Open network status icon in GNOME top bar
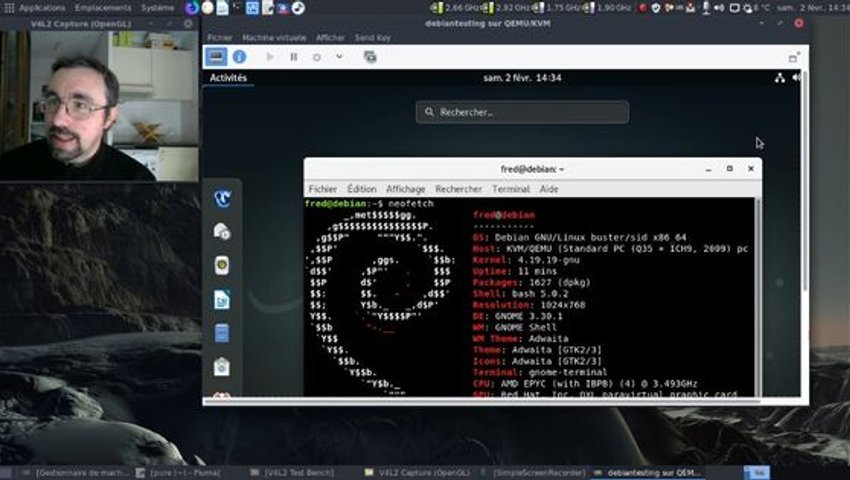Image resolution: width=850 pixels, height=480 pixels. (780, 78)
